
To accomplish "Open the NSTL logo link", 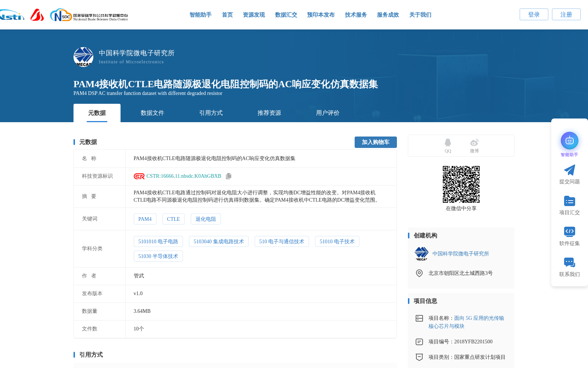I will click(12, 15).
